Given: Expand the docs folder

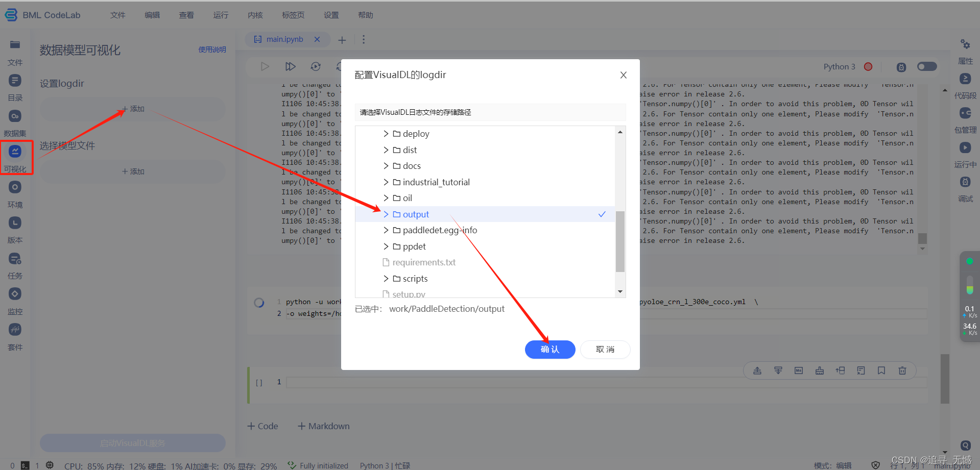Looking at the screenshot, I should 386,166.
